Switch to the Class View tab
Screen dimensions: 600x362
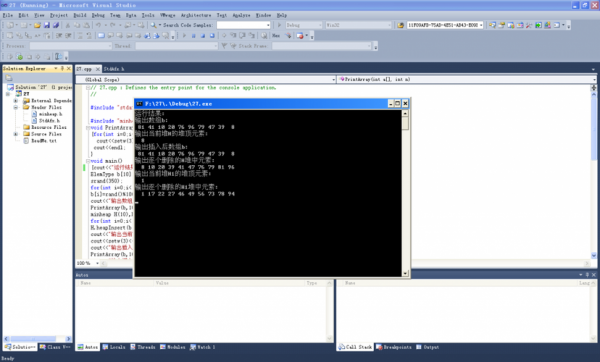(55, 347)
